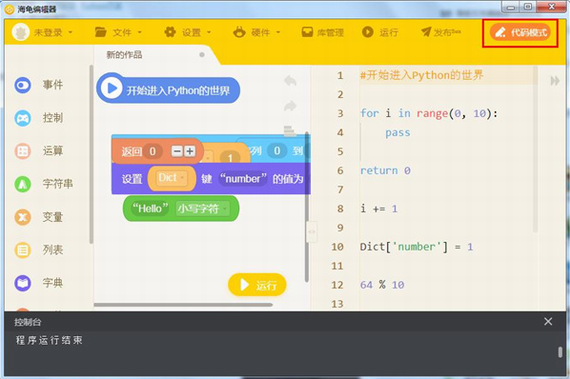This screenshot has width=570, height=379.
Task: Open the 硬件 menu
Action: coord(265,32)
